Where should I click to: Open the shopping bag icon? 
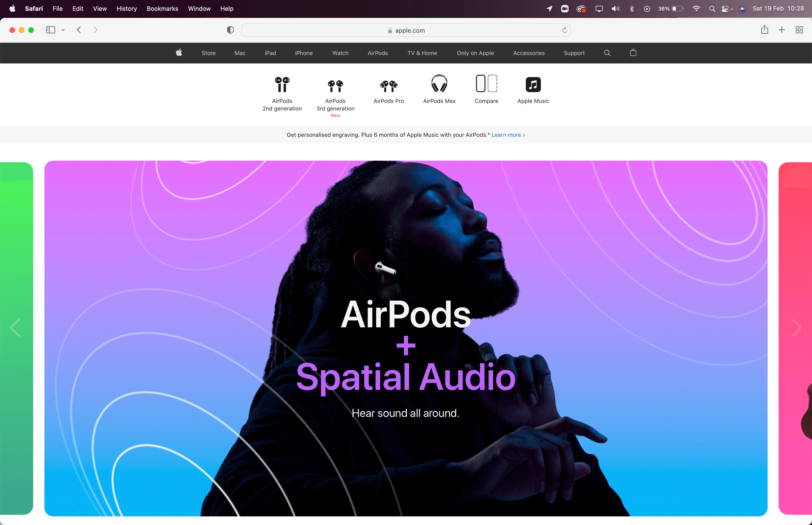click(x=633, y=52)
